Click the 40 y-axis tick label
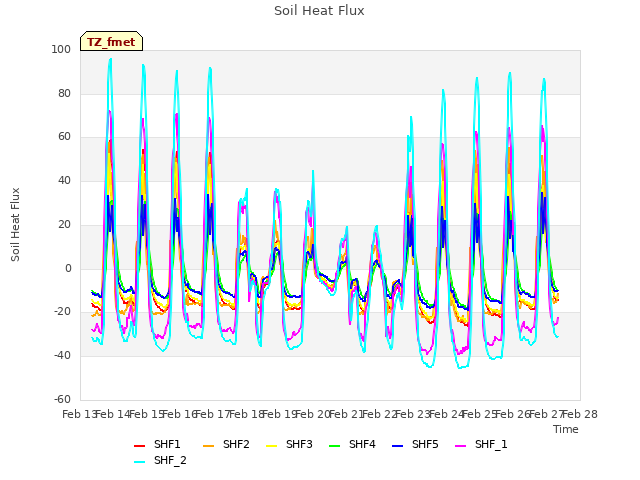This screenshot has width=640, height=480. (64, 180)
